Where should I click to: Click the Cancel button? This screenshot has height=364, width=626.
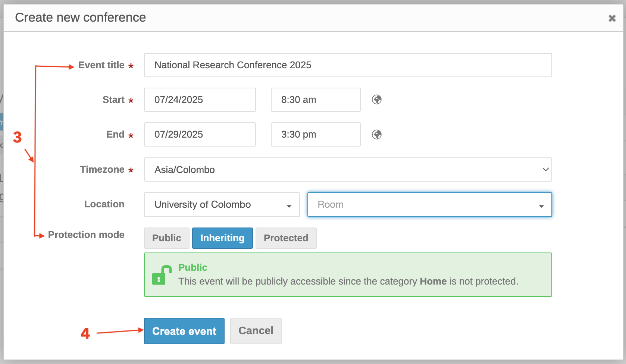coord(256,331)
